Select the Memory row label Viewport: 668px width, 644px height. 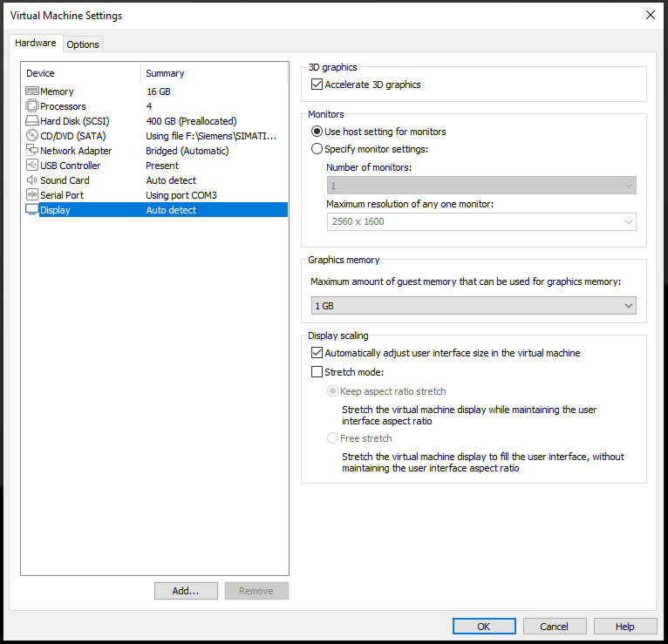(x=57, y=92)
